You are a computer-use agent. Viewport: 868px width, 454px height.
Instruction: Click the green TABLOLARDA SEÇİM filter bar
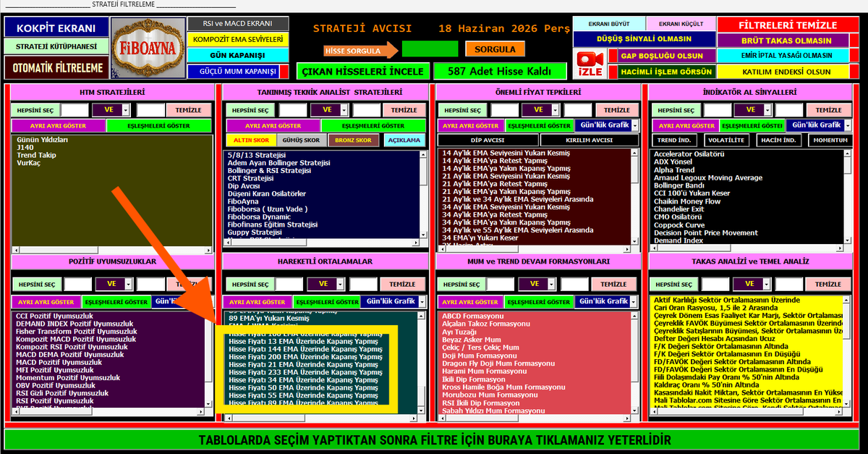434,440
